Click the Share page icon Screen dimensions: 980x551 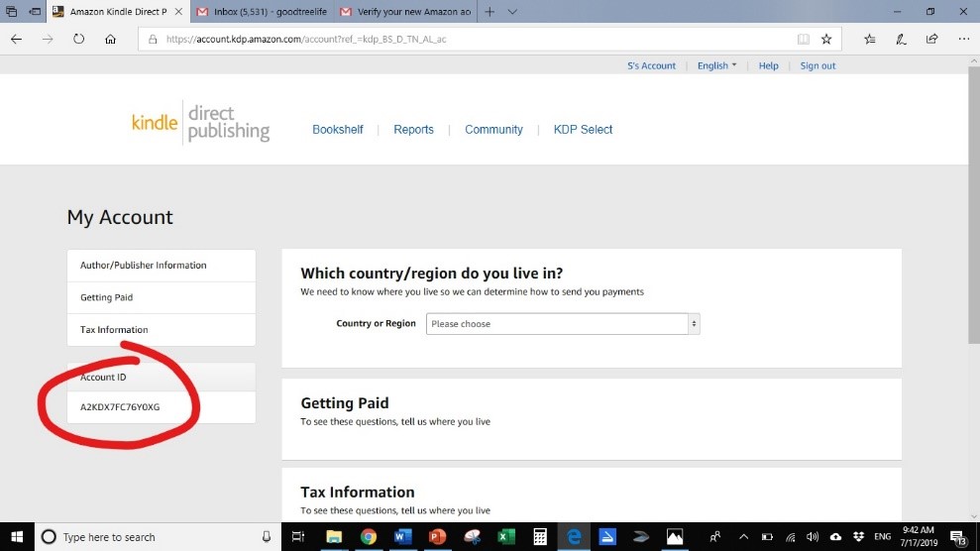(x=931, y=39)
